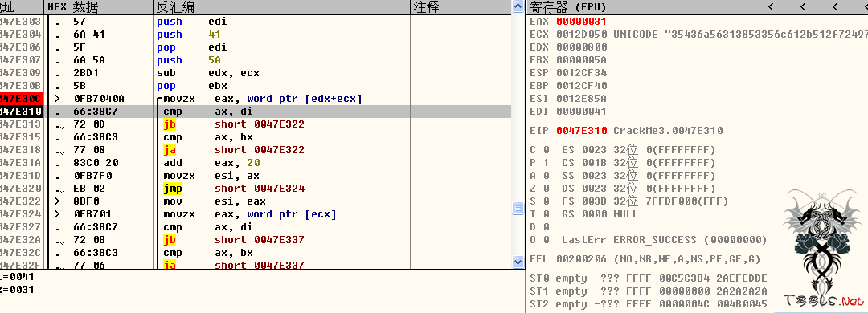Click the A flag bit value
The height and width of the screenshot is (313, 868).
click(546, 175)
